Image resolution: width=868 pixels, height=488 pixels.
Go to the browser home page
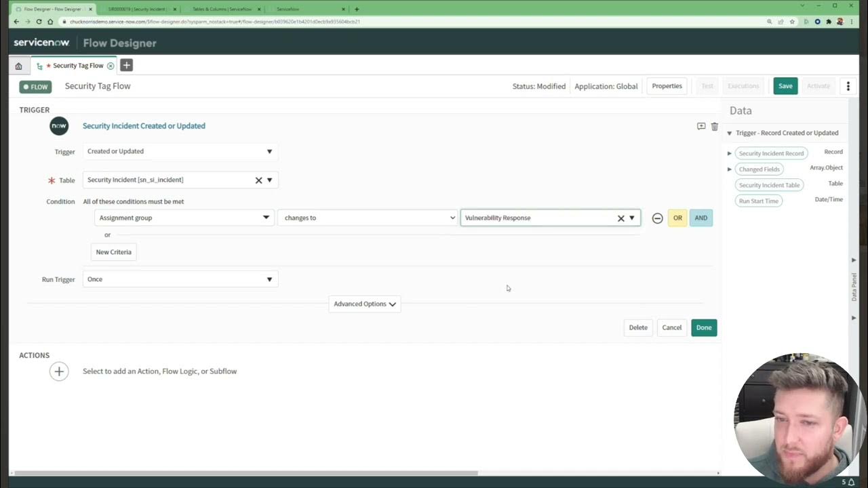pyautogui.click(x=50, y=22)
